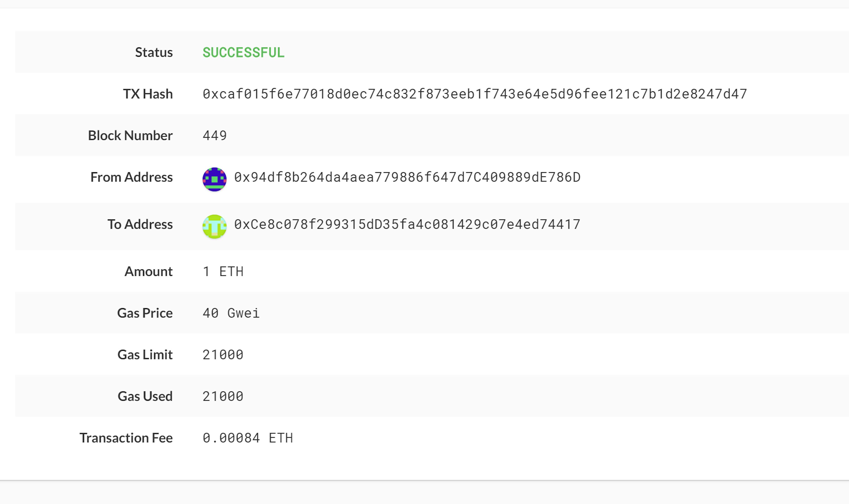Click the TX Hash row label

click(x=148, y=94)
